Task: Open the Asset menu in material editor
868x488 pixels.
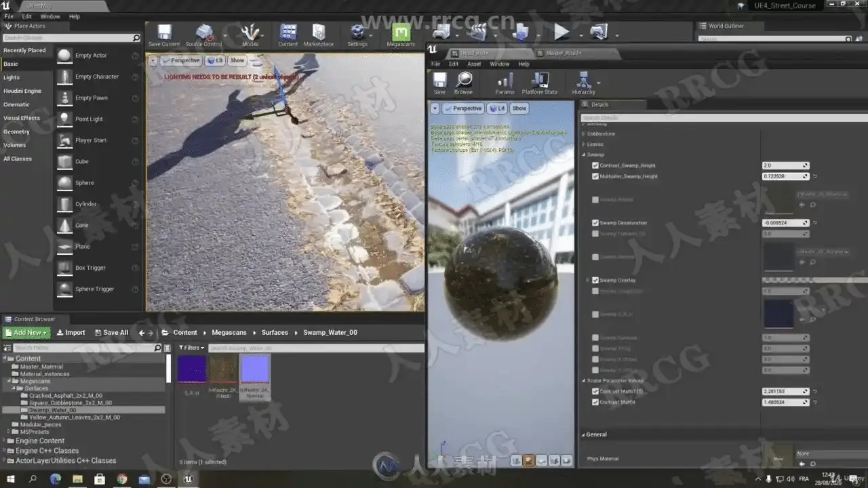Action: (x=474, y=64)
